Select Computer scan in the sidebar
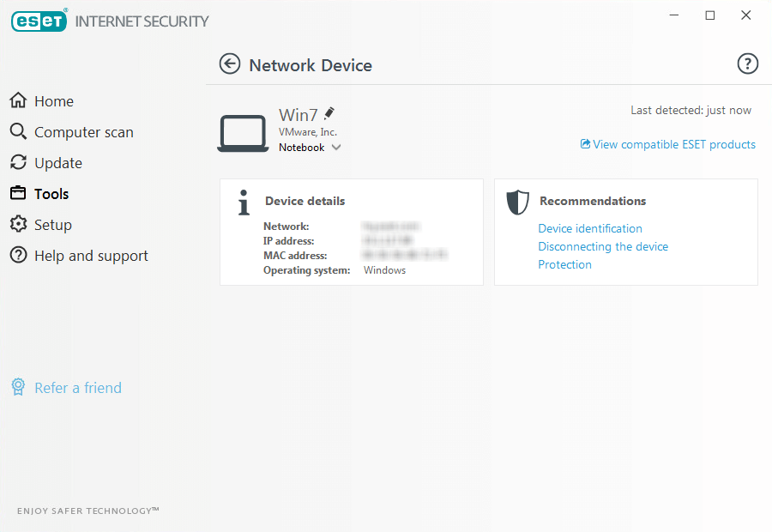The width and height of the screenshot is (772, 532). point(83,132)
